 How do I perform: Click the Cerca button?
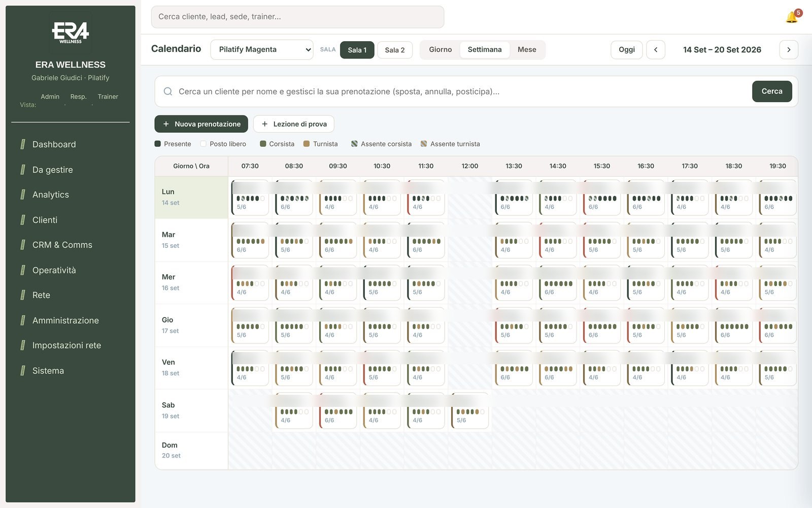772,91
